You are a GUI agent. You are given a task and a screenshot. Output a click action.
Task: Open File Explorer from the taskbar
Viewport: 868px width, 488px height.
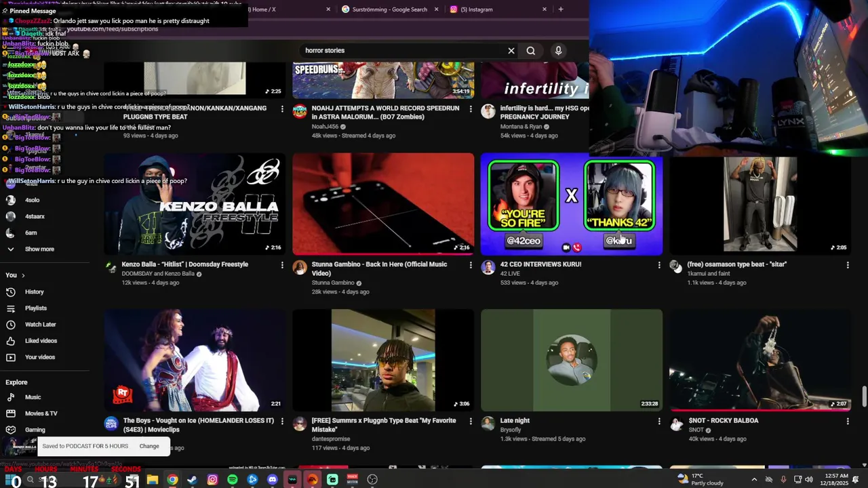[x=153, y=480]
